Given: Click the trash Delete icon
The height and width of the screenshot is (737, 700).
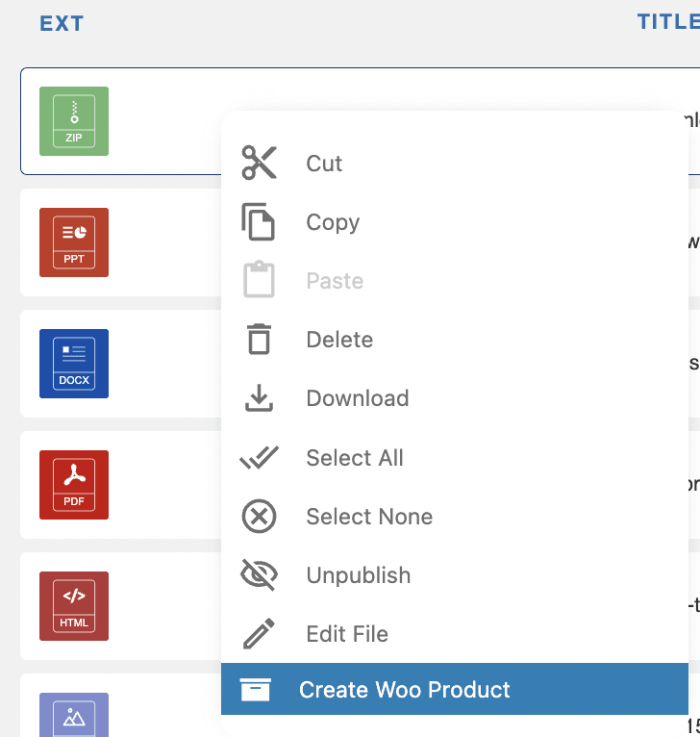Looking at the screenshot, I should point(258,340).
